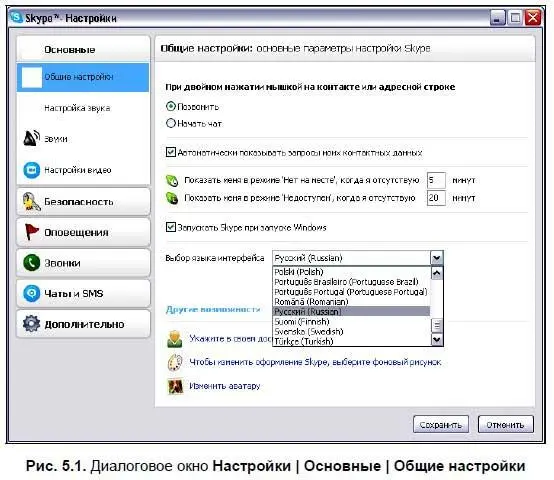
Task: Toggle automatic contact requests checkbox
Action: coord(171,152)
